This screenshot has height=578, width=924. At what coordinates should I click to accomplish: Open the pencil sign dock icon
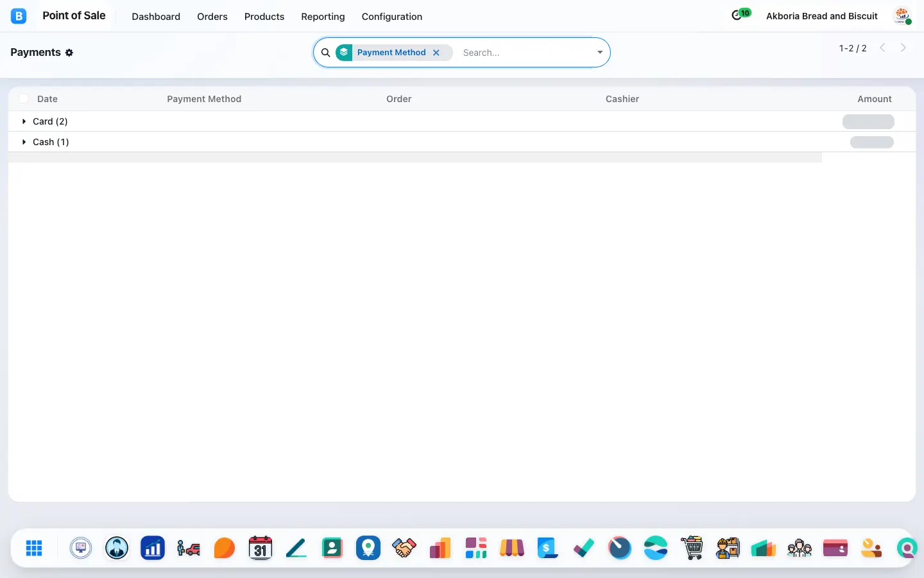pos(296,548)
